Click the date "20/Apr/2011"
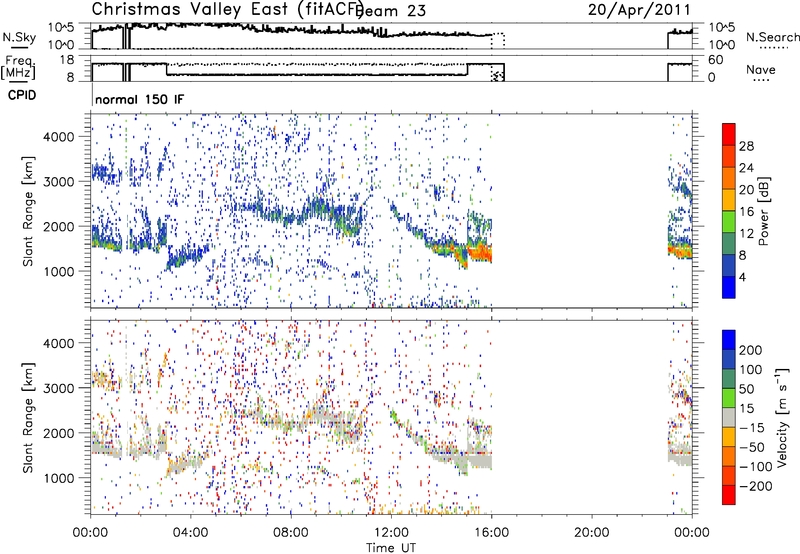This screenshot has height=554, width=800. [639, 10]
